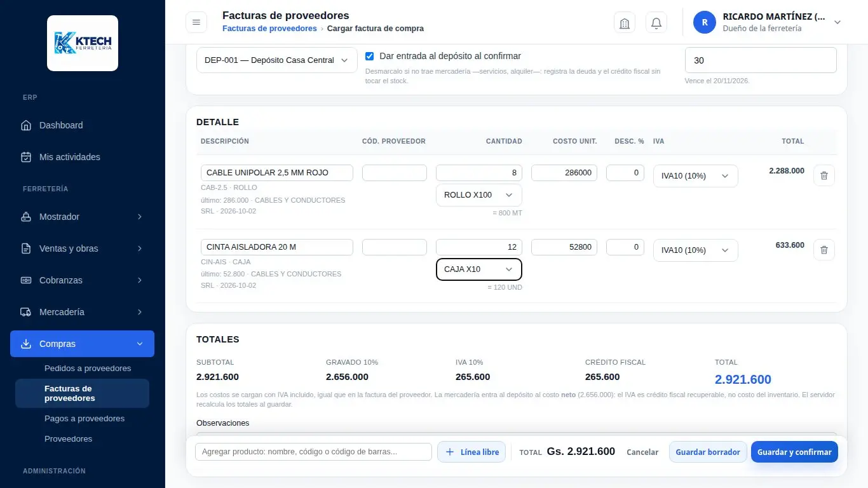Viewport: 868px width, 488px height.
Task: Edit quantity field for CABLE UNIPOLAR row
Action: [479, 173]
